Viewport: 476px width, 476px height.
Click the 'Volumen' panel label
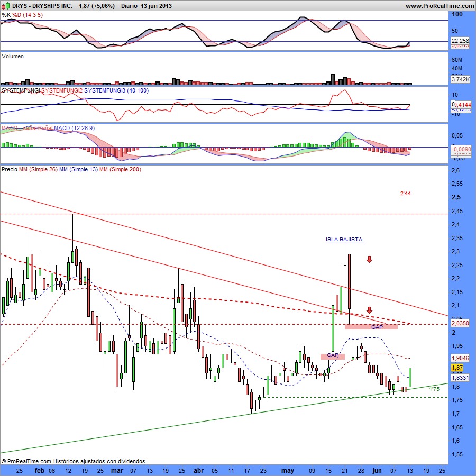[x=13, y=56]
